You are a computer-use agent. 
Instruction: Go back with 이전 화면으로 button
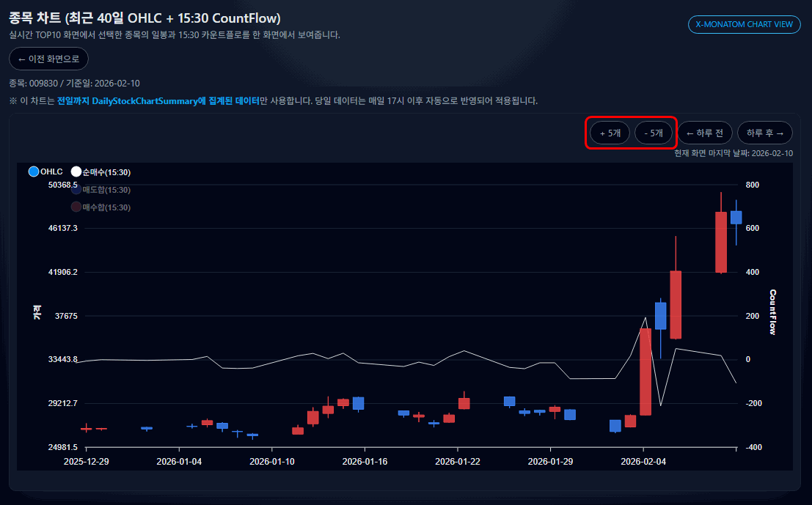tap(48, 59)
